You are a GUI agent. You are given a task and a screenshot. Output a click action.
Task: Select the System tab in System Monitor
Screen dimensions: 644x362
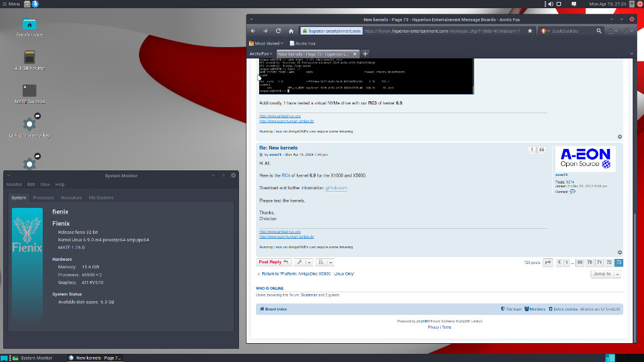(18, 198)
